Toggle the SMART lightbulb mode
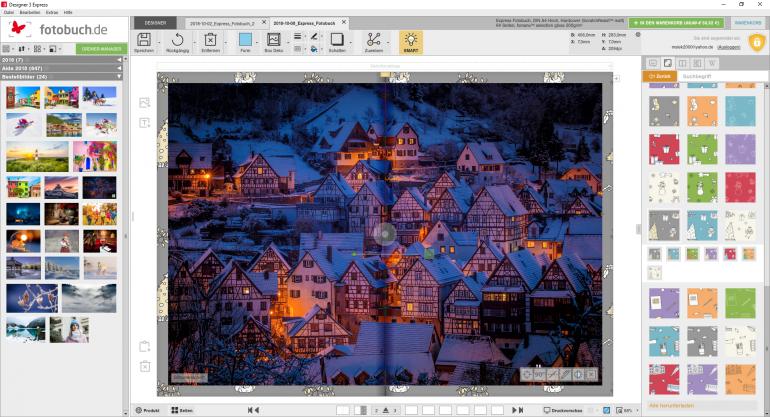Viewport: 770px width, 417px height. pyautogui.click(x=411, y=42)
